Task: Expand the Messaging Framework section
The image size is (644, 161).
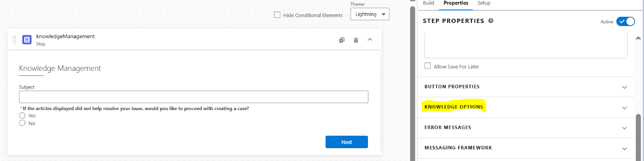Action: click(x=624, y=149)
